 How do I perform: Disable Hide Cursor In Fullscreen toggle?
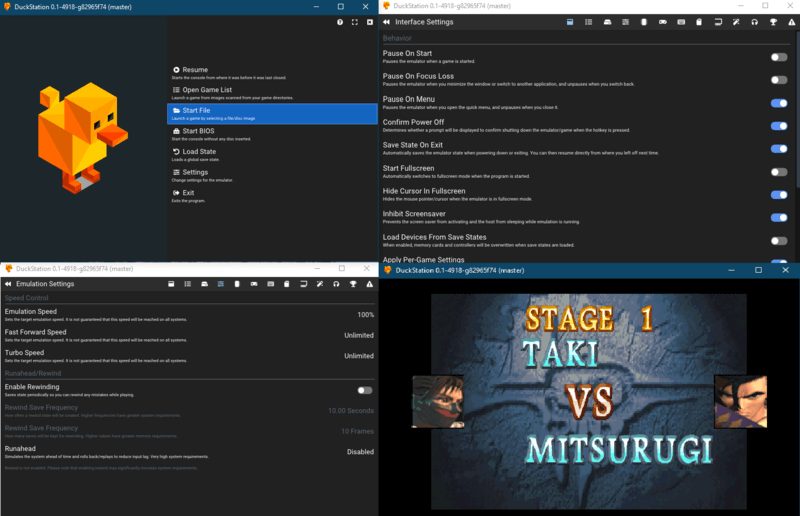[x=779, y=194]
